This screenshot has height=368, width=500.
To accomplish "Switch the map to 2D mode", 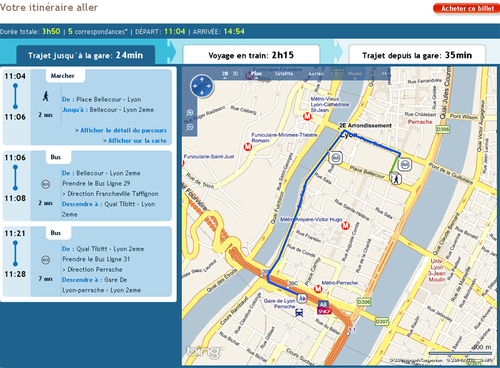I will pos(225,73).
